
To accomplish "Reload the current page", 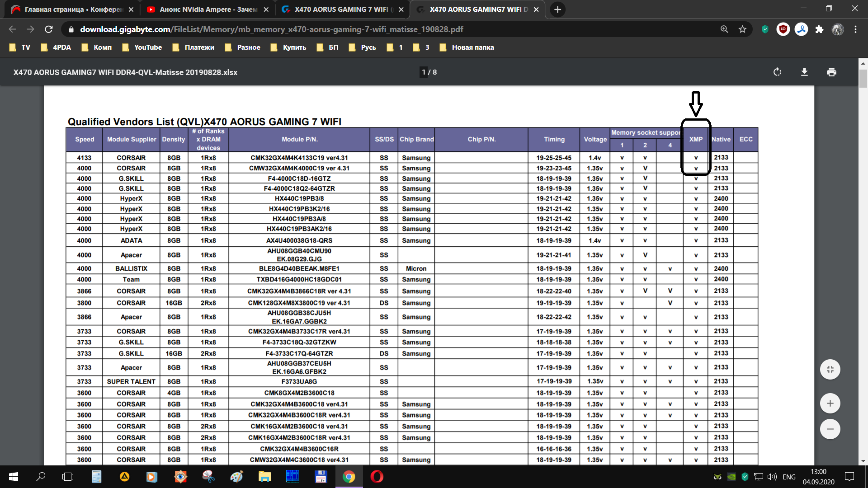I will (x=49, y=29).
